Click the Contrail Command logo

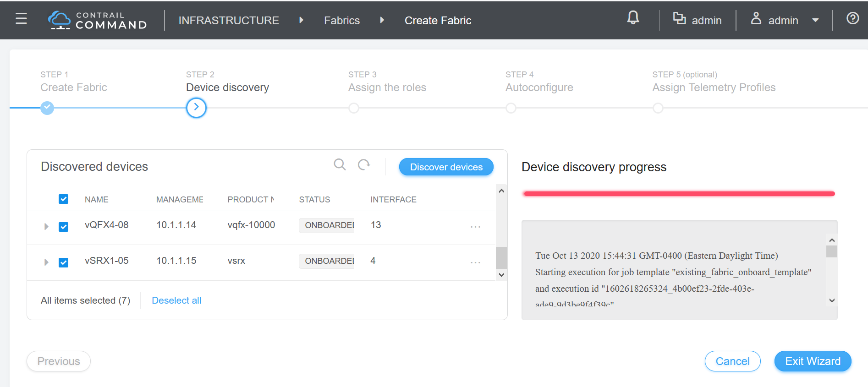coord(97,20)
